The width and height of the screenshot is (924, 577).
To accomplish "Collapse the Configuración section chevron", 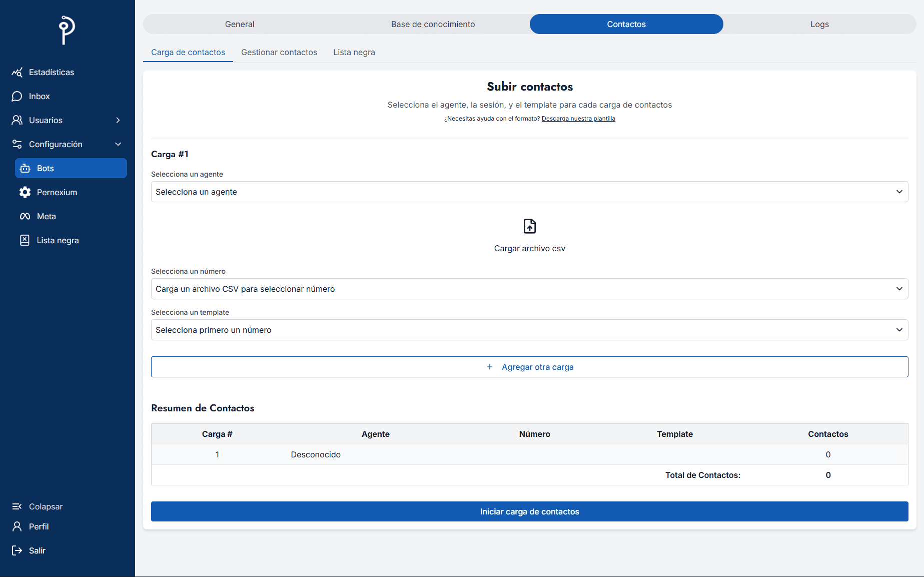I will point(118,144).
